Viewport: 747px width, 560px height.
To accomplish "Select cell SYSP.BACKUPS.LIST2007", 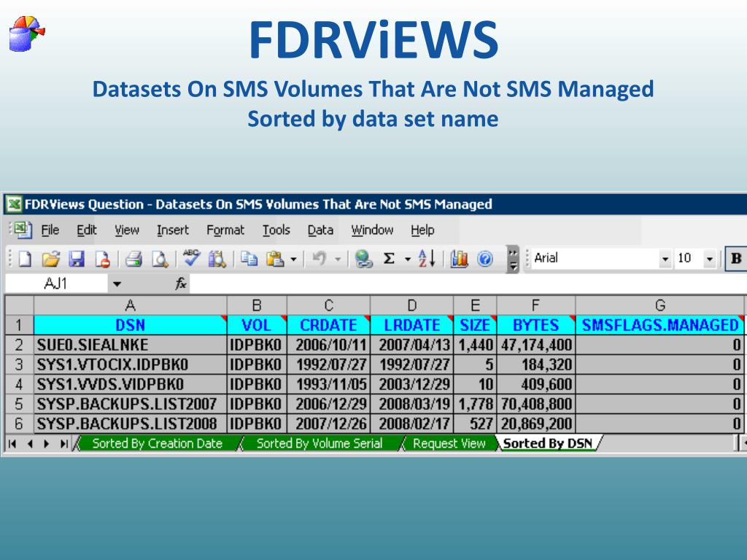I will pyautogui.click(x=130, y=404).
